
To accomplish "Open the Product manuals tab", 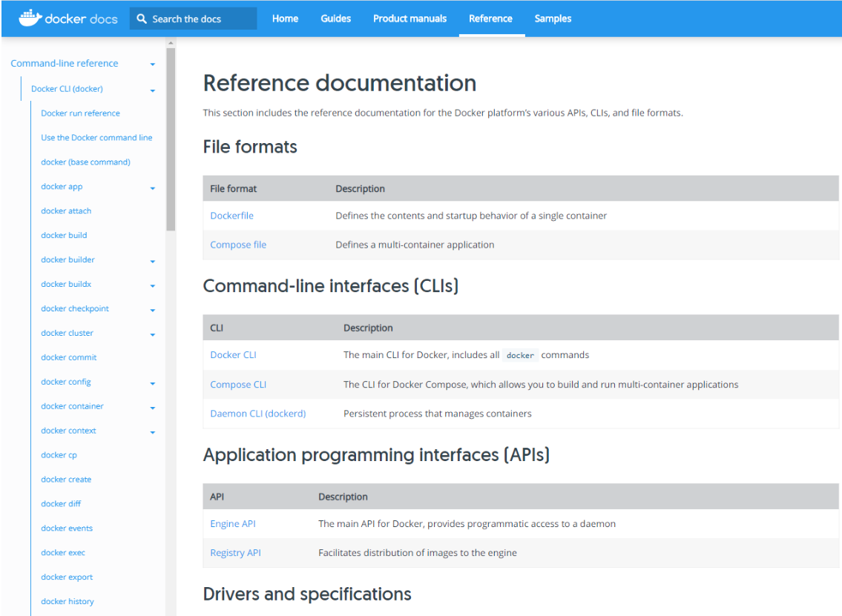I will tap(410, 19).
